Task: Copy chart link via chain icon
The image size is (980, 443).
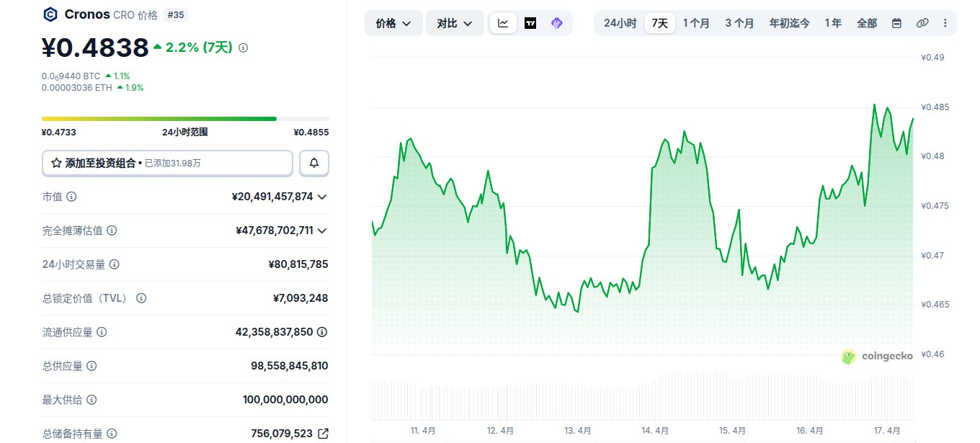Action: pos(922,23)
